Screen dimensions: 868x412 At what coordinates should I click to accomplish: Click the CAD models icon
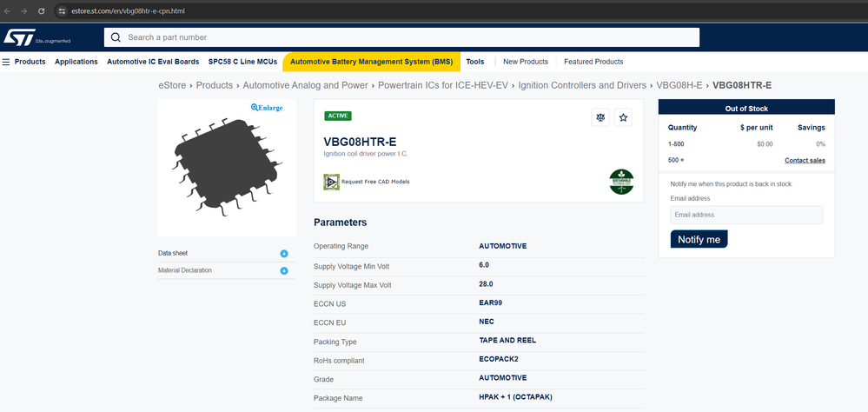(331, 182)
